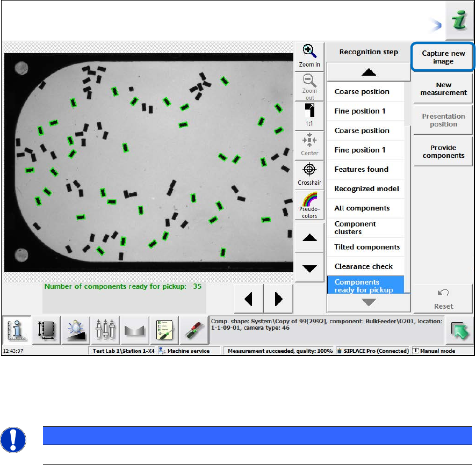476x465 pixels.
Task: Select Features found step
Action: (x=365, y=169)
